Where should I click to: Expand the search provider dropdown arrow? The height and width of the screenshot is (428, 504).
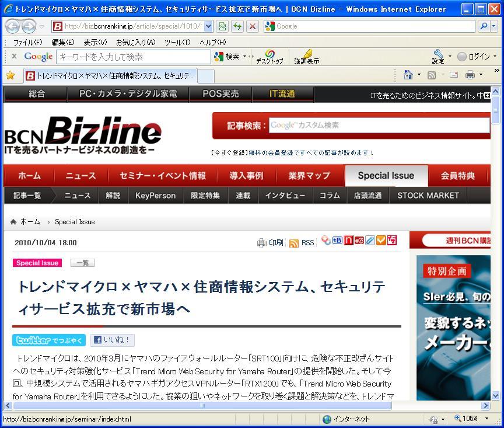coord(494,26)
